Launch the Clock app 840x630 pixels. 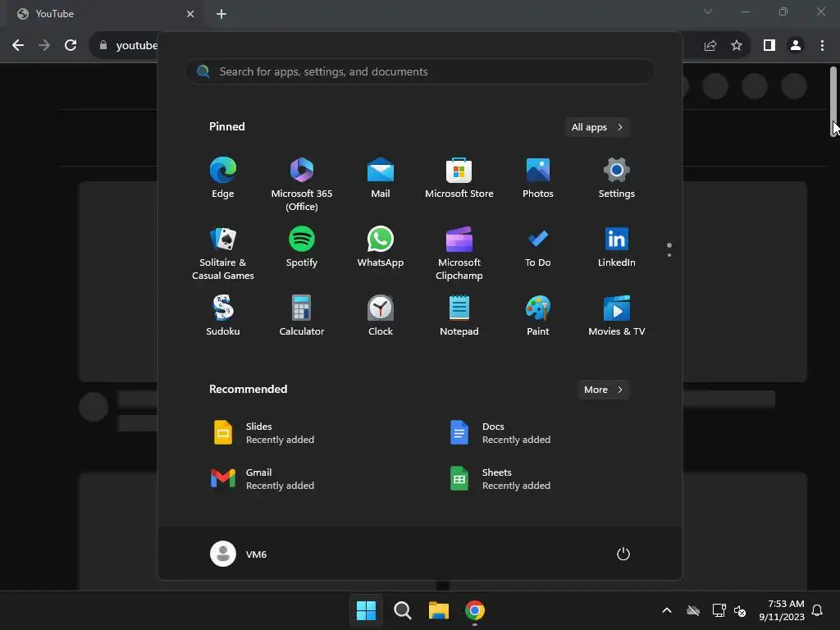(381, 316)
